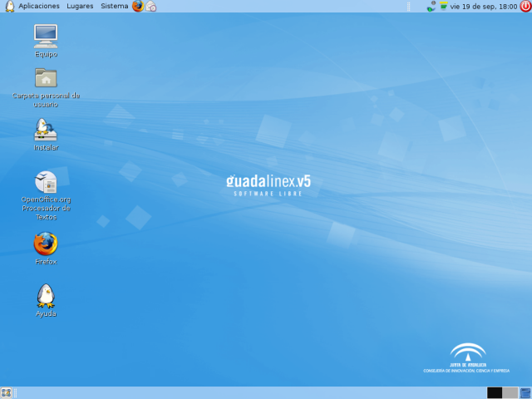532x399 pixels.
Task: Click the Guadalinex penguin logo in panel
Action: point(9,6)
